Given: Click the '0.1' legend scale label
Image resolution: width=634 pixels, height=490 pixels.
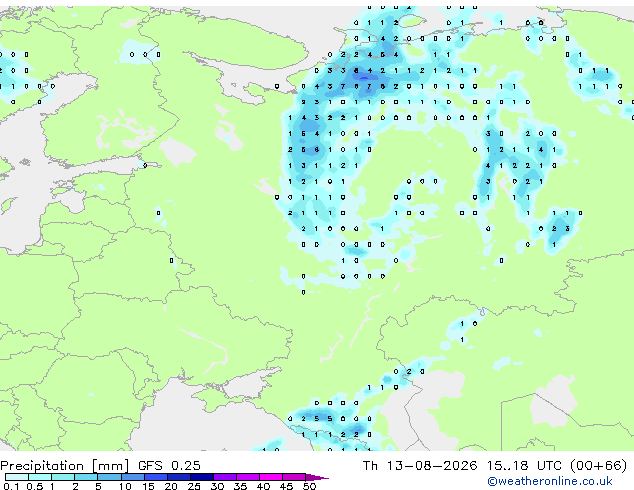Looking at the screenshot, I should click(x=11, y=486).
